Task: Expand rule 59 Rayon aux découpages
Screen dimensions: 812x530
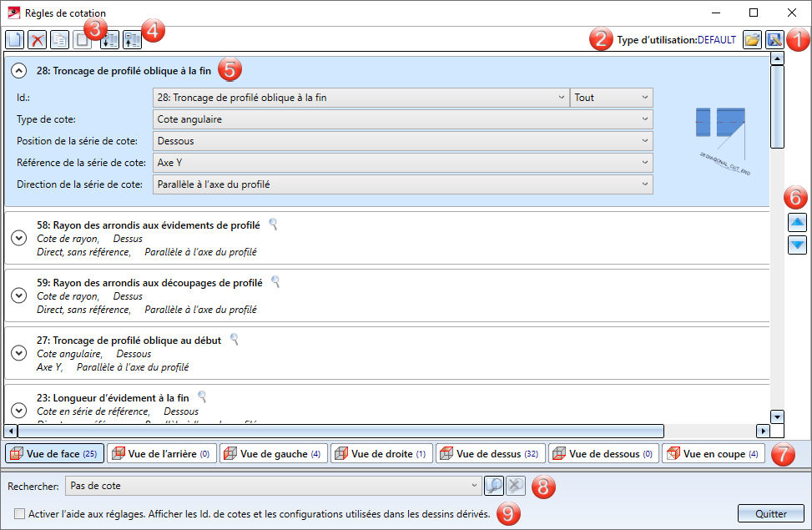Action: point(19,295)
